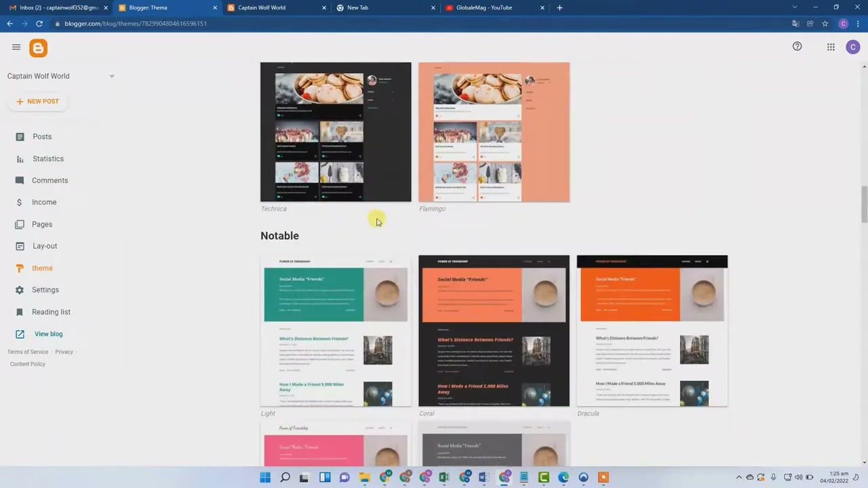Expand the Captain Wolf World blog dropdown
The height and width of the screenshot is (488, 868).
(112, 76)
